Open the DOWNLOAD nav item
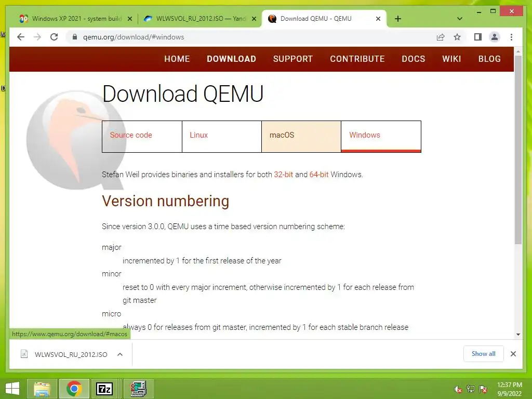 231,59
